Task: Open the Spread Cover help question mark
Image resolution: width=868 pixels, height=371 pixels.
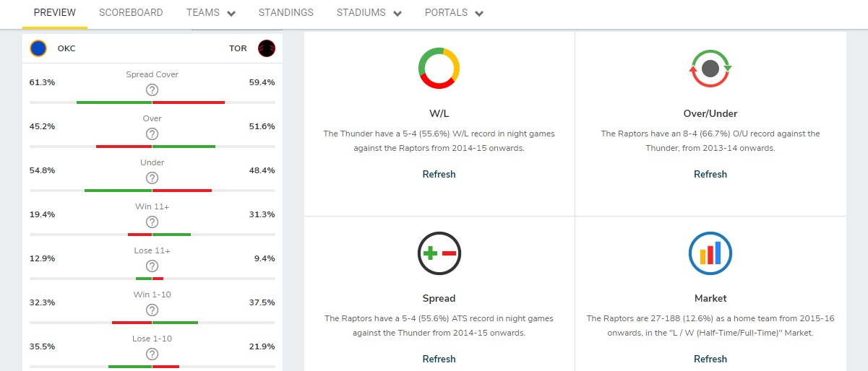Action: [152, 90]
